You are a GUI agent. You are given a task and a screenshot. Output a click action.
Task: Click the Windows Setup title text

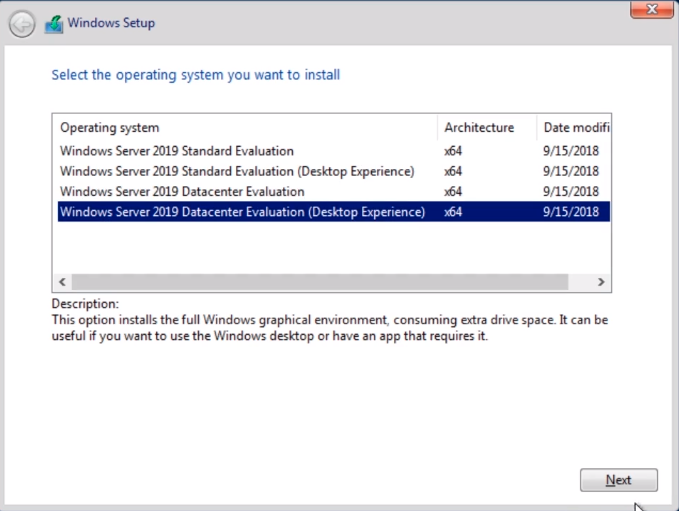[x=111, y=23]
